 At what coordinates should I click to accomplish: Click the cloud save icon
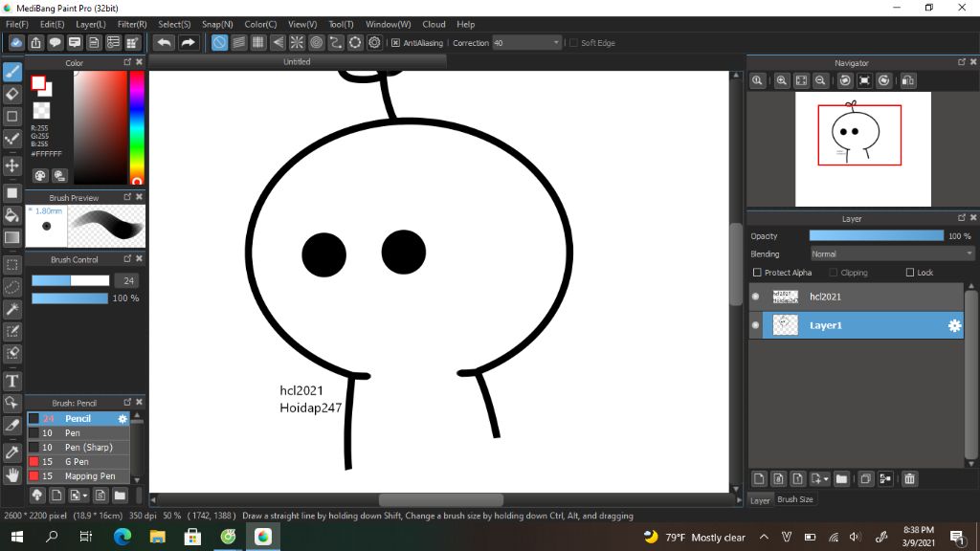pyautogui.click(x=16, y=42)
